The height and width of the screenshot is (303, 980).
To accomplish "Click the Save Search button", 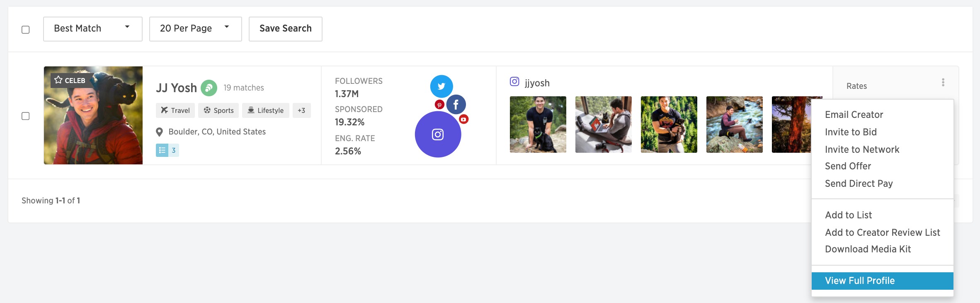I will coord(286,29).
